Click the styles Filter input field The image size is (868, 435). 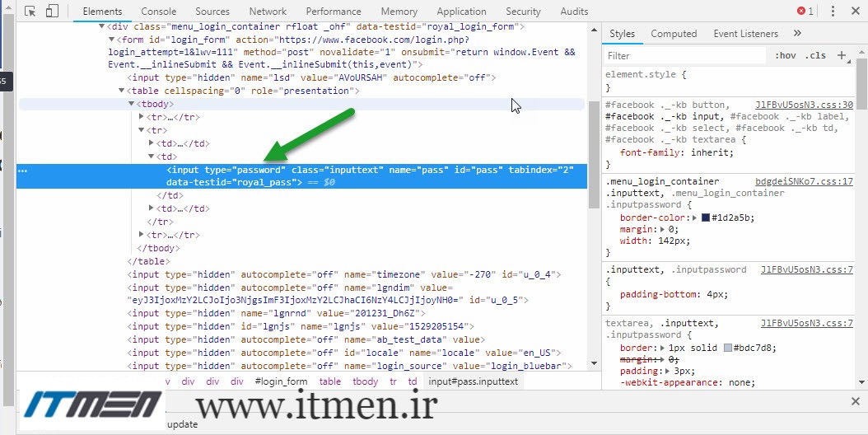(685, 55)
